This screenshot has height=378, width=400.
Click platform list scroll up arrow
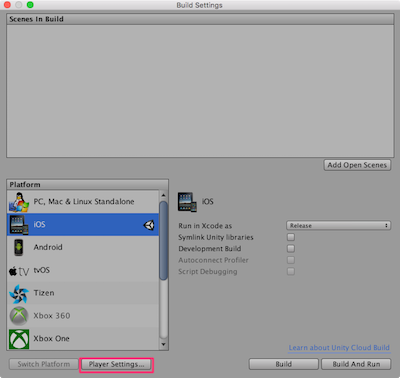click(x=163, y=195)
